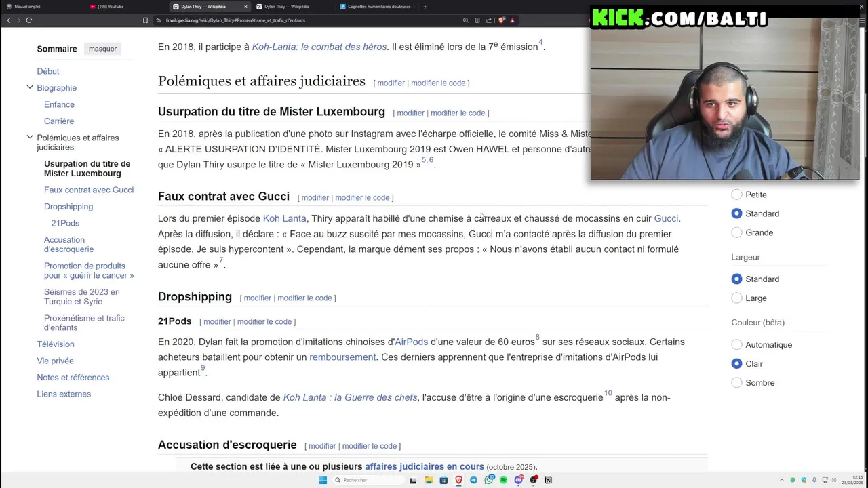Select Standard text size
The height and width of the screenshot is (488, 868).
(x=737, y=213)
